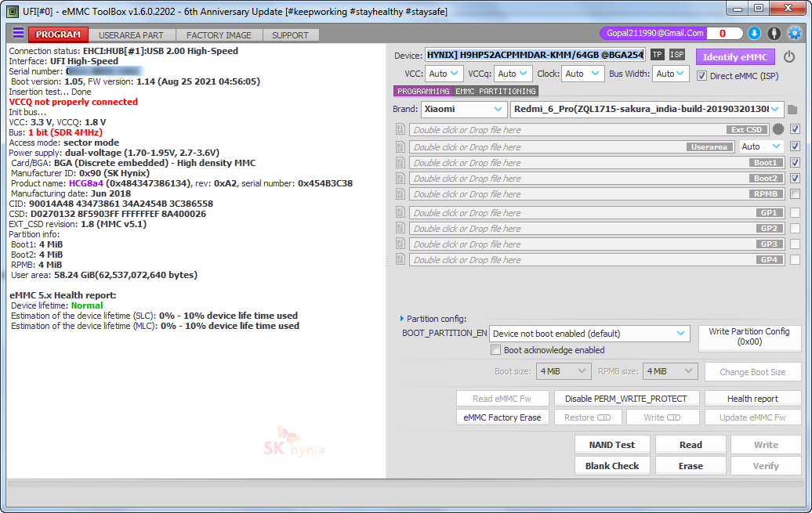This screenshot has height=513, width=812.
Task: Open settings gear icon
Action: tap(795, 33)
